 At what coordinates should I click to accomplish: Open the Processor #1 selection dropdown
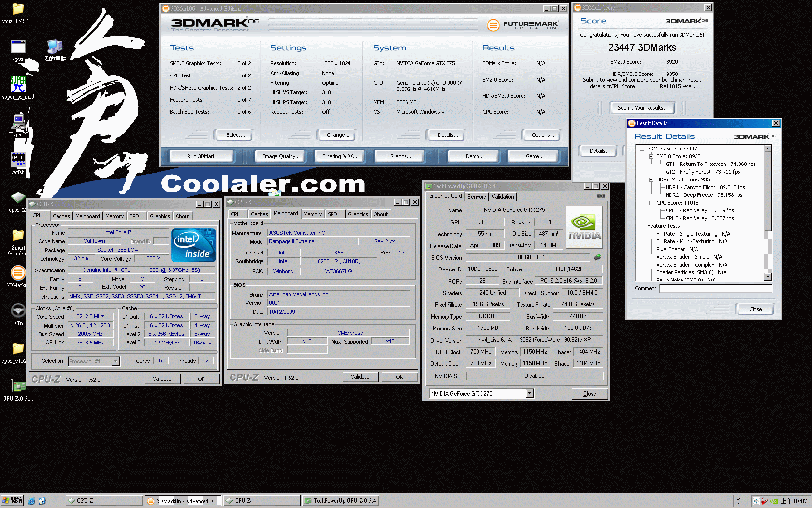click(x=116, y=361)
